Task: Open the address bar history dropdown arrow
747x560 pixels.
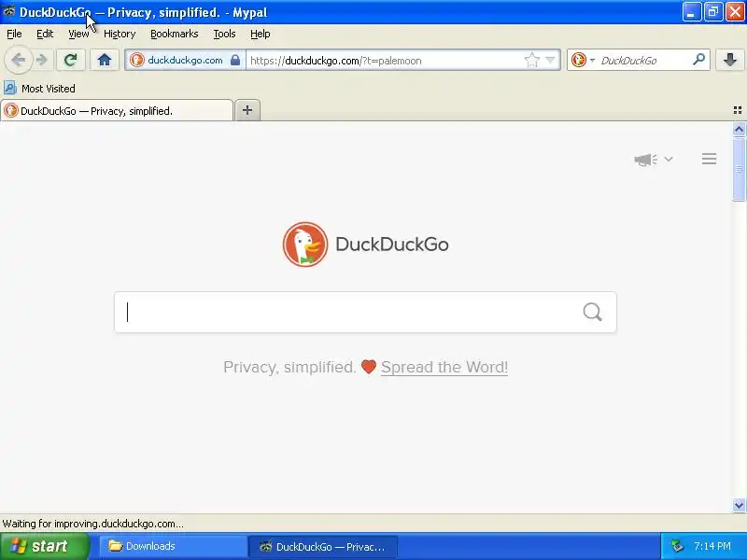Action: tap(550, 60)
